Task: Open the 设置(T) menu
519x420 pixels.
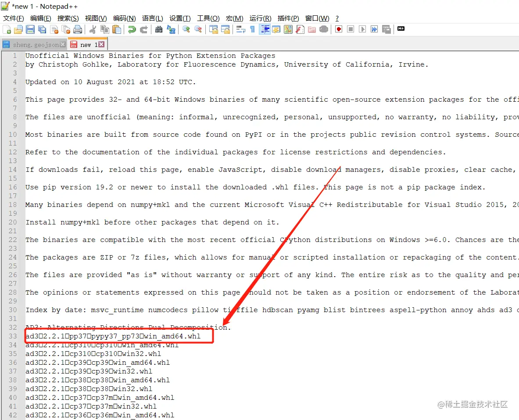Action: tap(180, 18)
